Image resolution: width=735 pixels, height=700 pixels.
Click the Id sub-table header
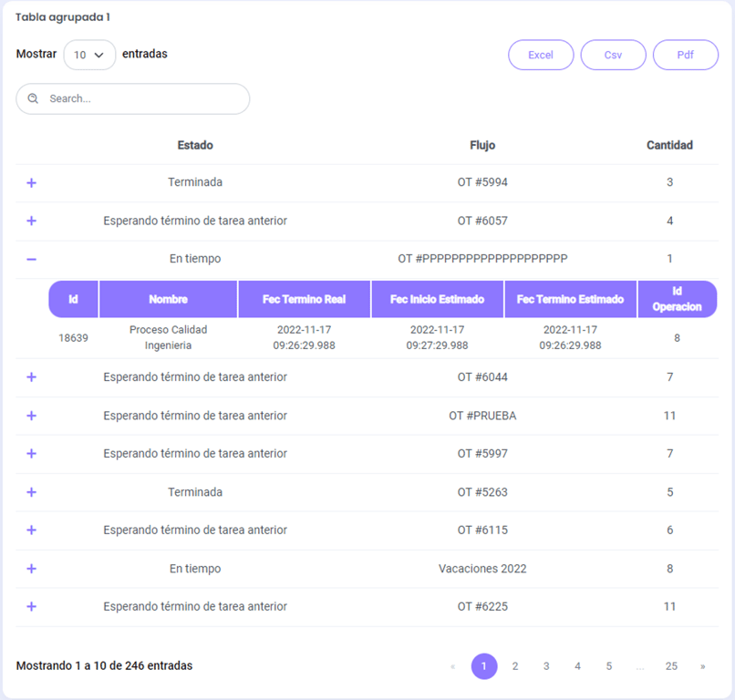coord(73,299)
